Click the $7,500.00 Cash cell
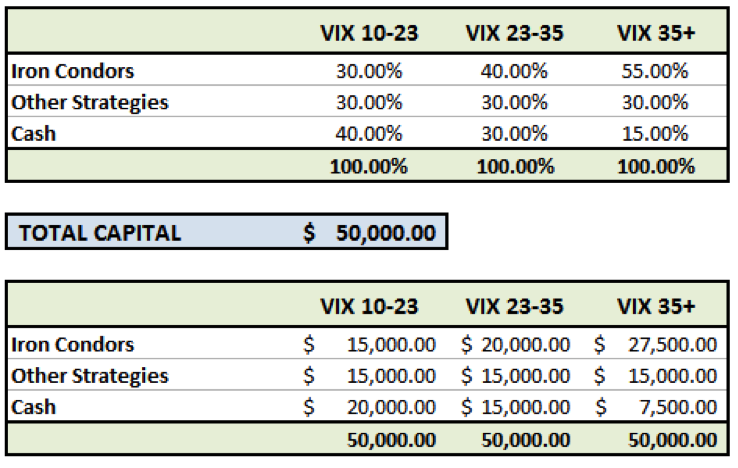738x468 pixels. click(656, 407)
